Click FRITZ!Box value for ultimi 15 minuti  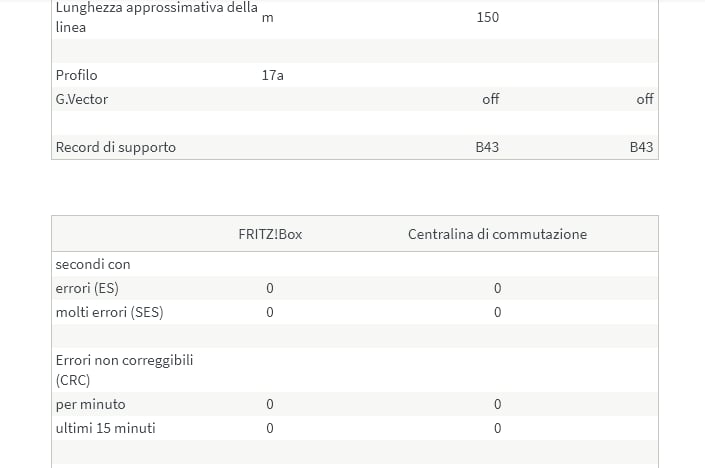tap(270, 428)
